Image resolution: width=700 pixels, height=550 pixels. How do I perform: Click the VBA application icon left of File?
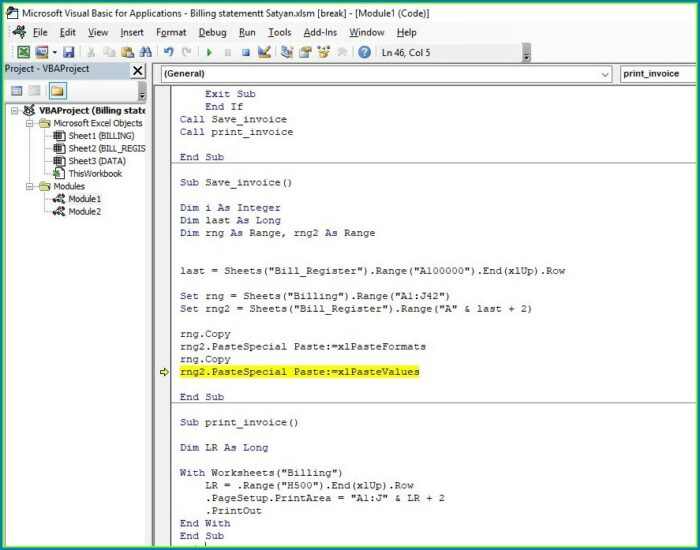click(19, 32)
